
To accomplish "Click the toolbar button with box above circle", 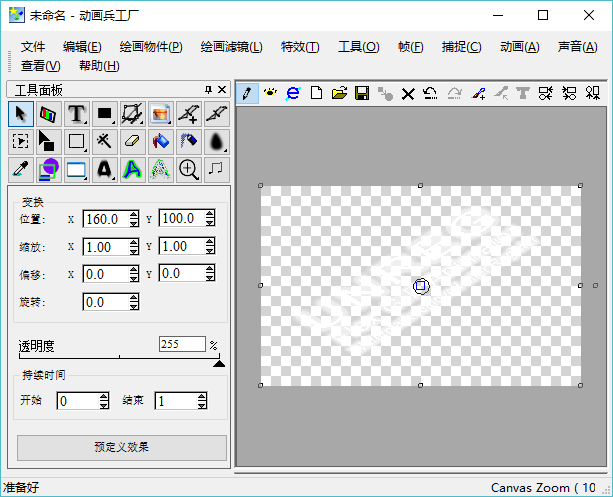I will (569, 93).
